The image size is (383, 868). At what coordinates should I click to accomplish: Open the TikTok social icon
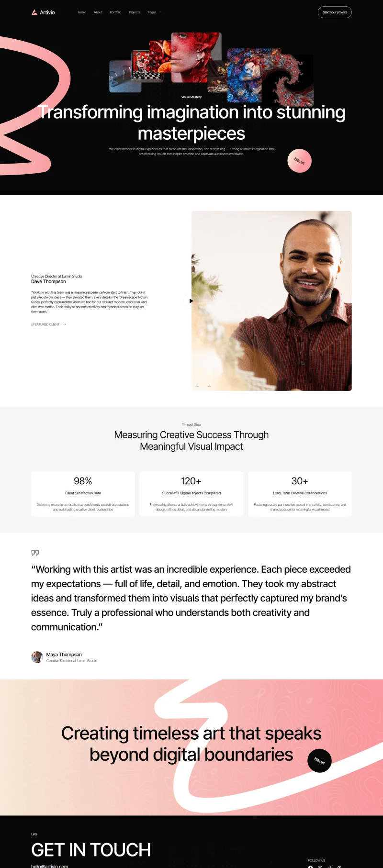pos(329,866)
